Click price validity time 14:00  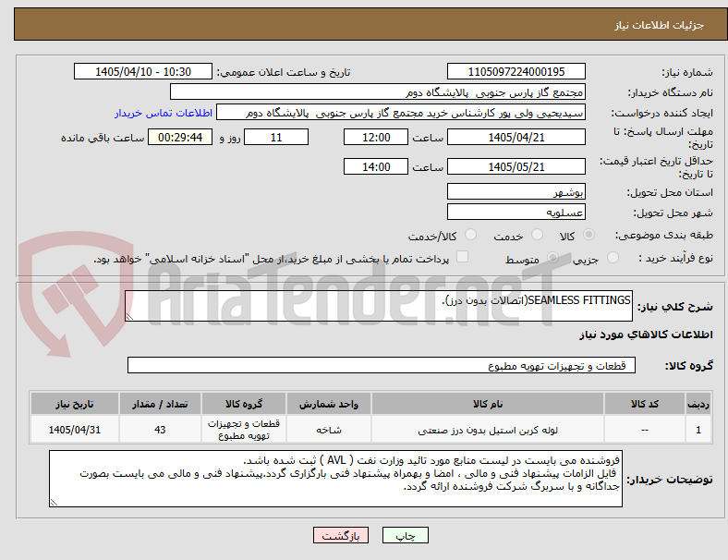[376, 166]
